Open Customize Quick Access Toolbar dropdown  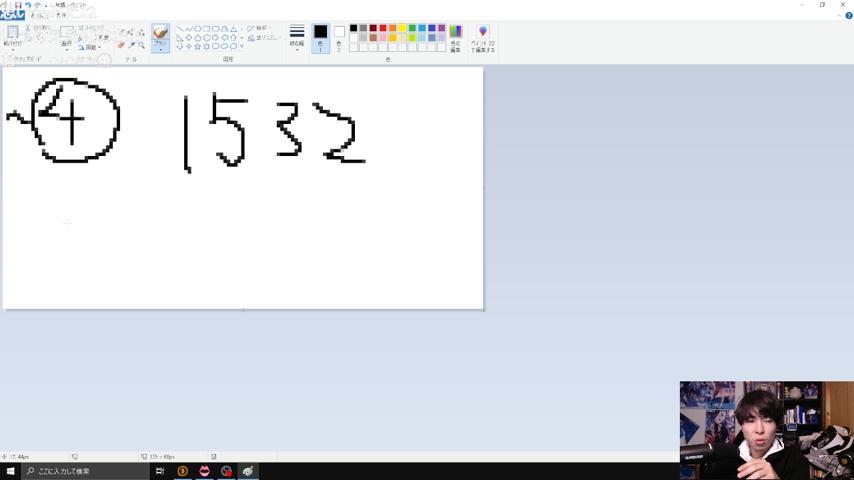coord(46,6)
